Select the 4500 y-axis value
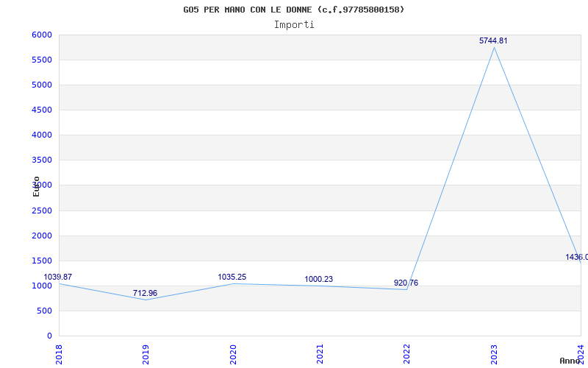The height and width of the screenshot is (368, 588). click(x=42, y=110)
